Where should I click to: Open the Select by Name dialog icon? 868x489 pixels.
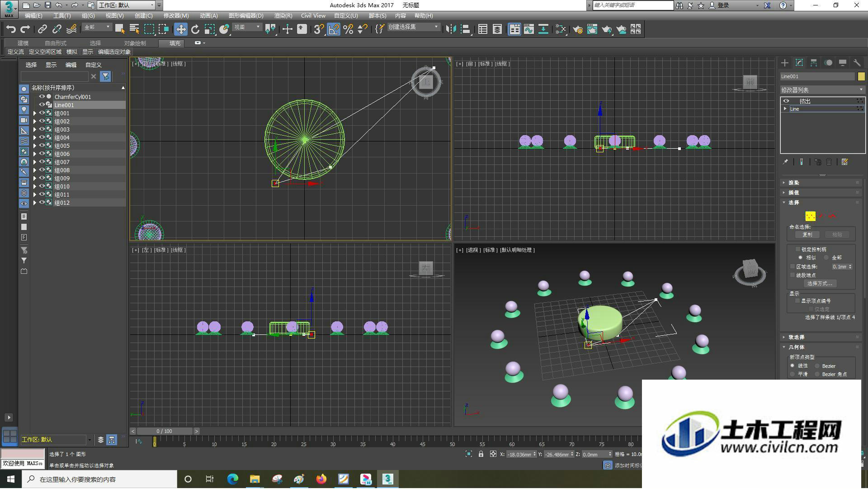click(134, 29)
